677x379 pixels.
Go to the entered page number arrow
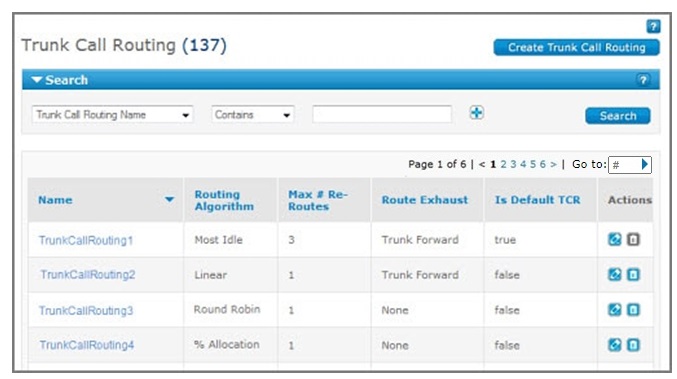click(x=645, y=164)
